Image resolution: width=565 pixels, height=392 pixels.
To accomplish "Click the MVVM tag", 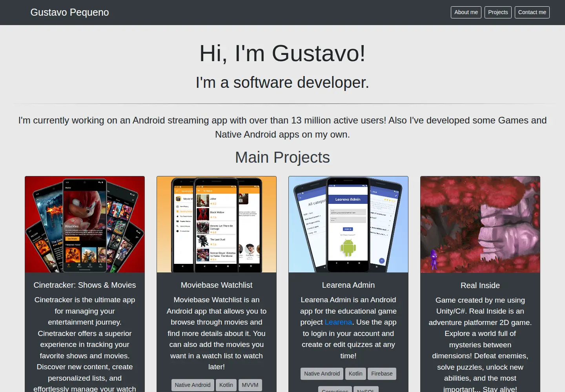I will coord(250,385).
